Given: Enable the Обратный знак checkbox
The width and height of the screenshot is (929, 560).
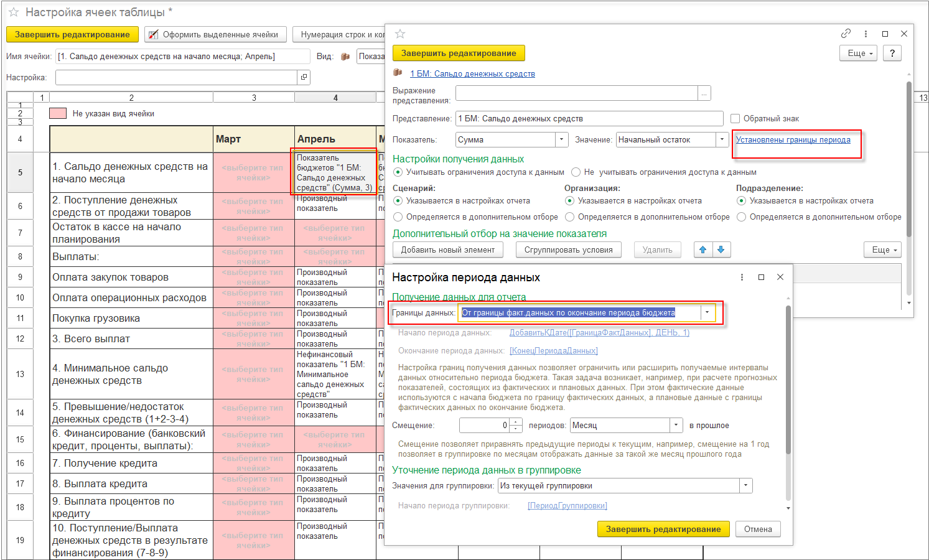Looking at the screenshot, I should click(x=735, y=118).
